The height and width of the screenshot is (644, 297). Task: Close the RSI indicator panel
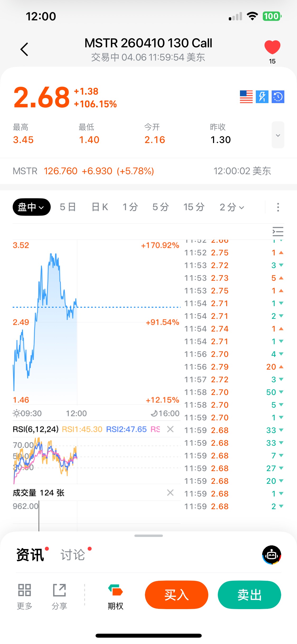click(170, 429)
